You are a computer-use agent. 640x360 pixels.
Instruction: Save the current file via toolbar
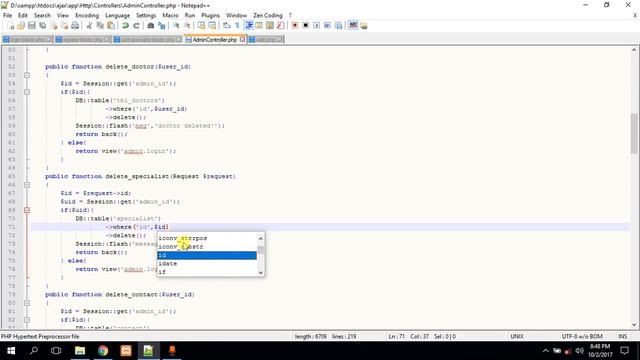tap(31, 26)
